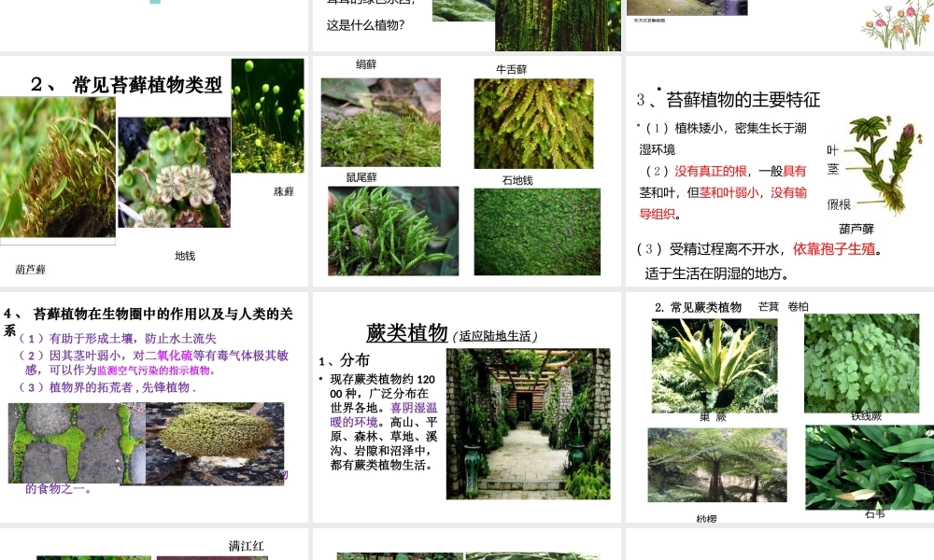934x560 pixels.
Task: Select the 巢蕨 fern photo
Action: pyautogui.click(x=715, y=365)
